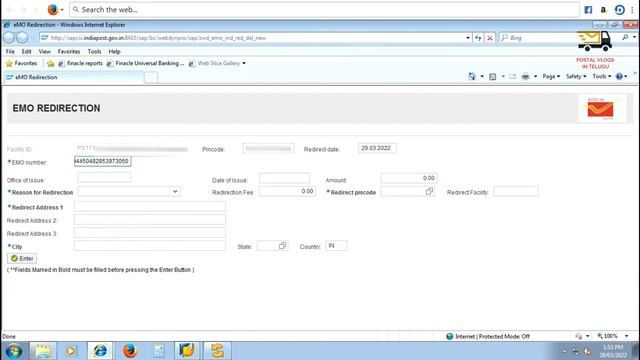
Task: Click the Amount field
Action: click(409, 178)
